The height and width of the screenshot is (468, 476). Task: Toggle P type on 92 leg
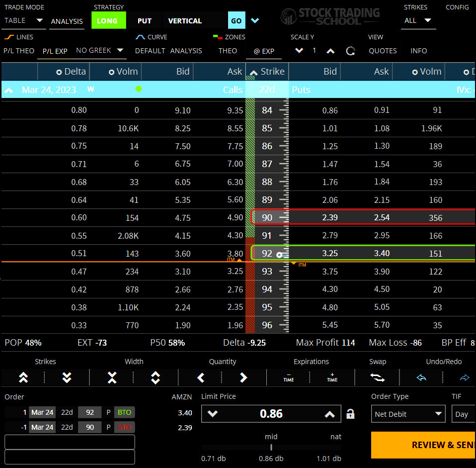pos(108,412)
